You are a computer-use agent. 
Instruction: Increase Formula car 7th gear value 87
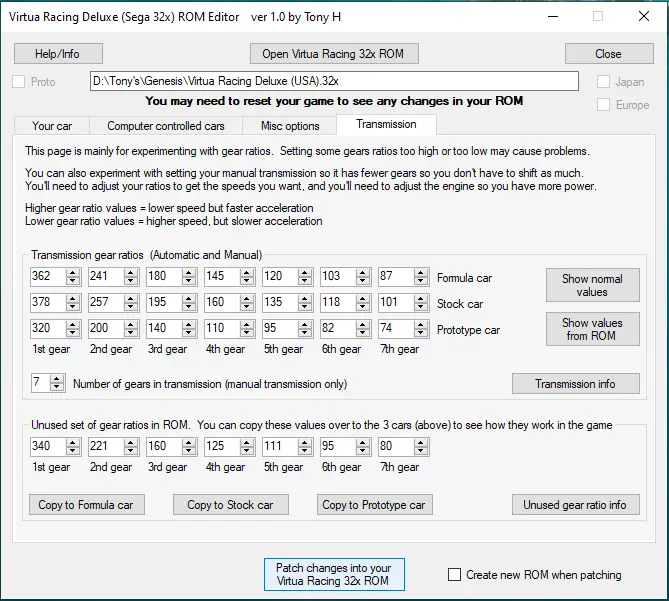click(421, 273)
